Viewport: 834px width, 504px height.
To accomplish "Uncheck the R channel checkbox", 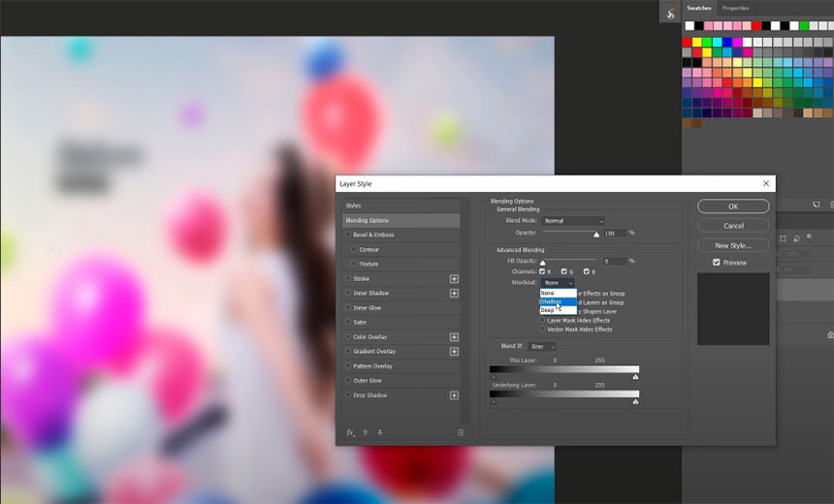I will (x=540, y=271).
